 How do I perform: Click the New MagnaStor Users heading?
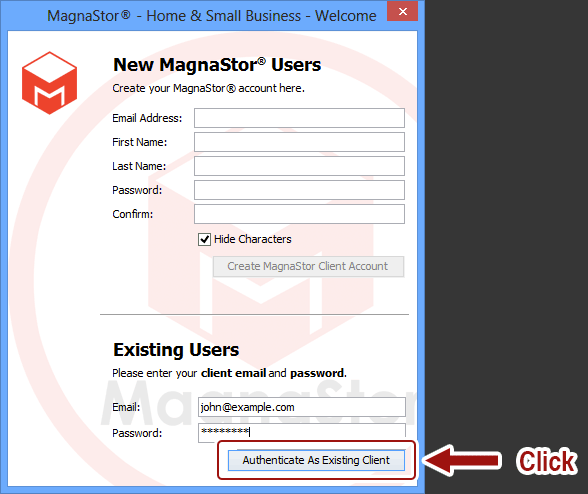click(217, 65)
